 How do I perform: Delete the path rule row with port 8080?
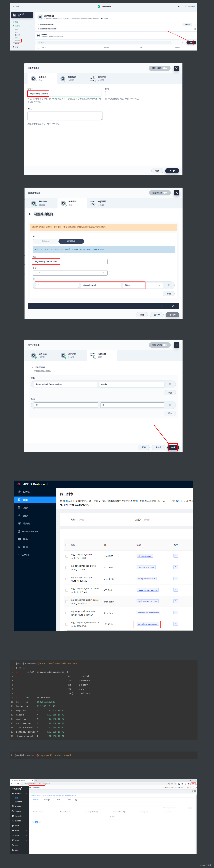tap(169, 285)
